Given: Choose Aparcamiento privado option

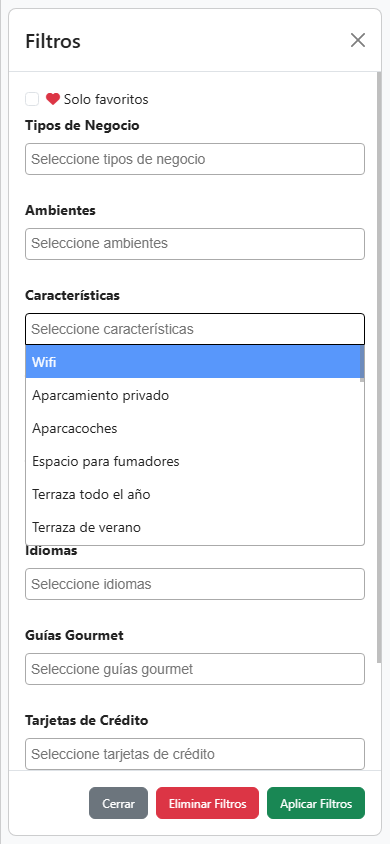Looking at the screenshot, I should tap(193, 396).
